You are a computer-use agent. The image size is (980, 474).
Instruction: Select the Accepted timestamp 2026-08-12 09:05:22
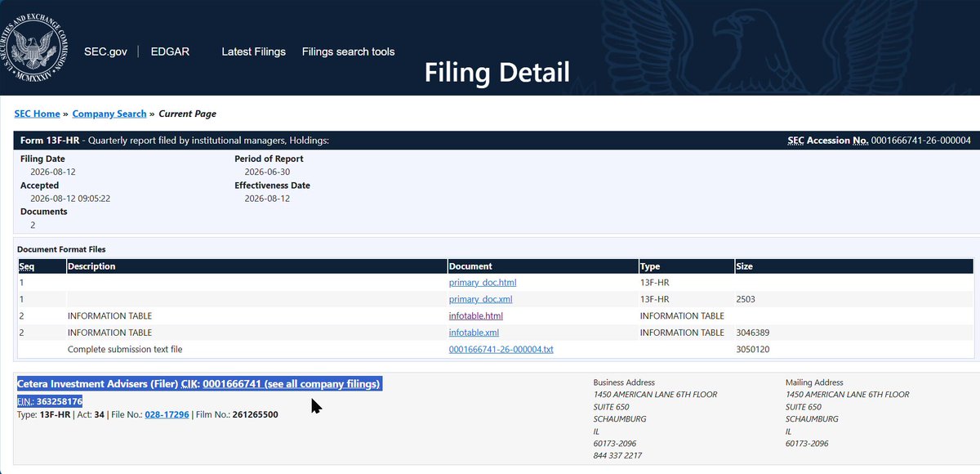70,199
